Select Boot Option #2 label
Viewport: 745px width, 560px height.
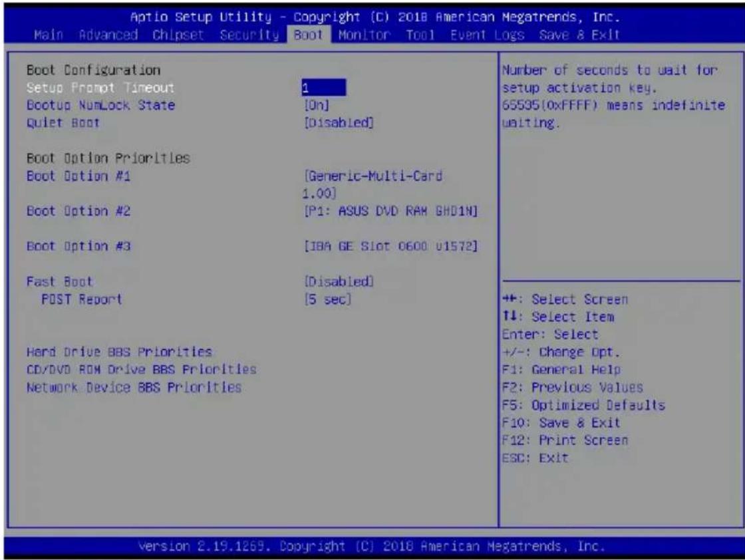78,211
